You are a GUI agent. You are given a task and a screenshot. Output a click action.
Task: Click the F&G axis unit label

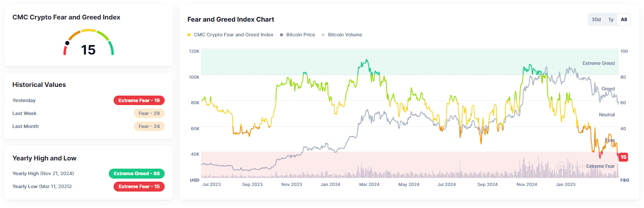(x=625, y=179)
